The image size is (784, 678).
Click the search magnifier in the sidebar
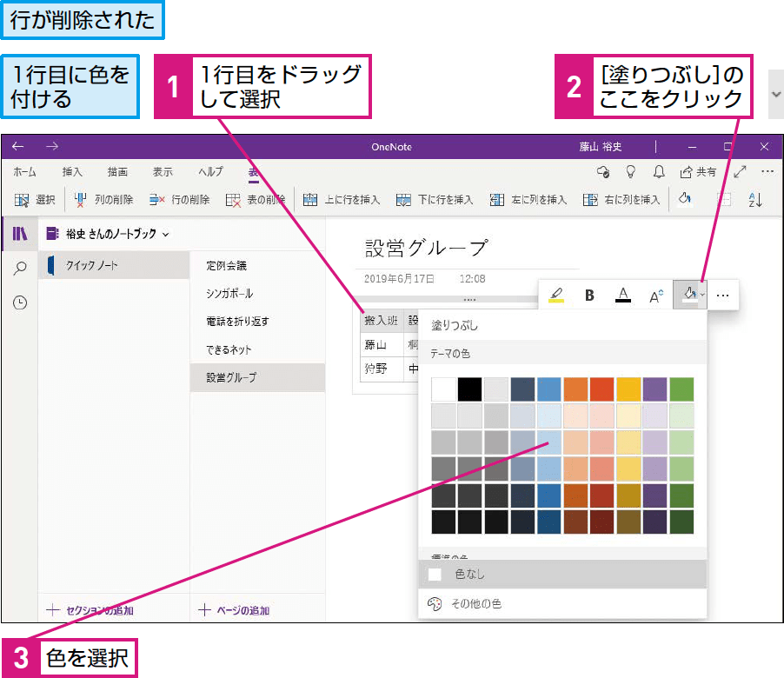[x=21, y=267]
